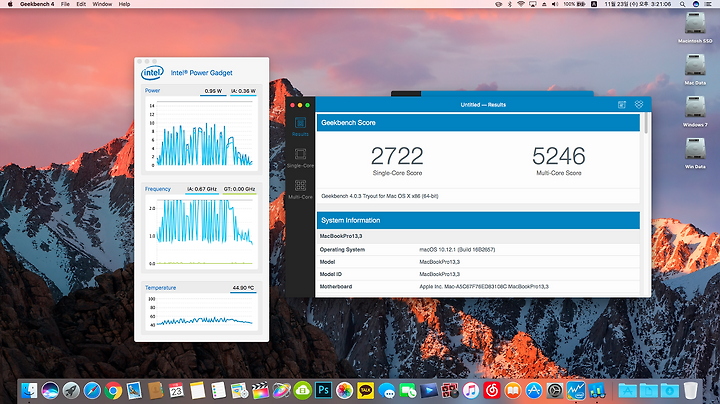The width and height of the screenshot is (720, 404).
Task: Click Intel Power Gadget icon in dock
Action: point(576,391)
